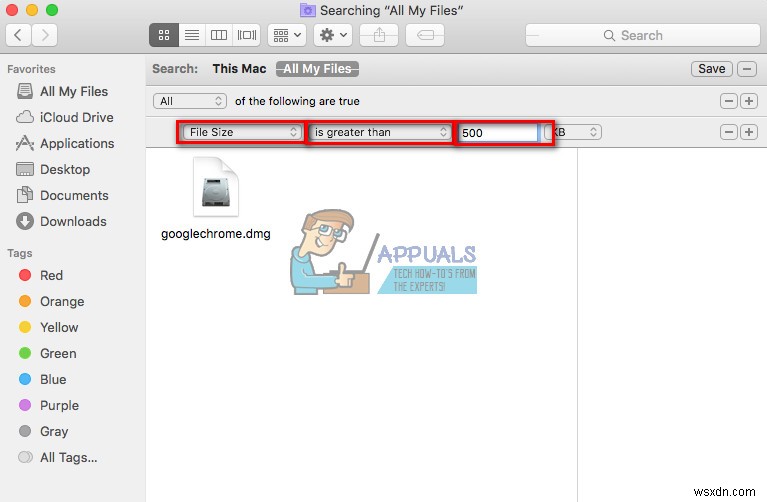Click the Edit Tags toolbar button

[x=425, y=35]
